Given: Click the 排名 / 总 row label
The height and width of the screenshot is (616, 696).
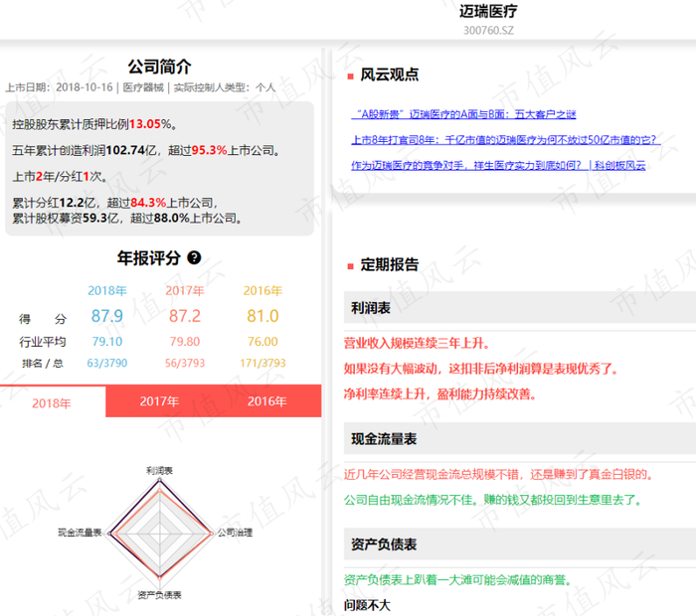Looking at the screenshot, I should pyautogui.click(x=43, y=364).
